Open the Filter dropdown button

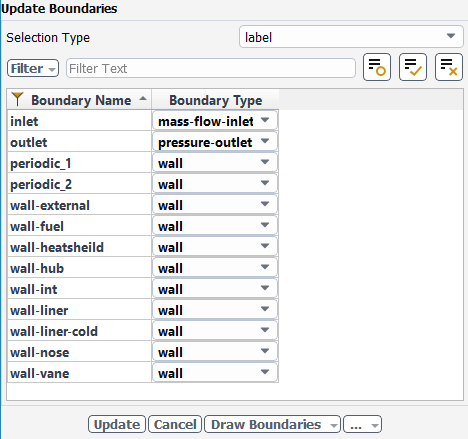(x=33, y=68)
